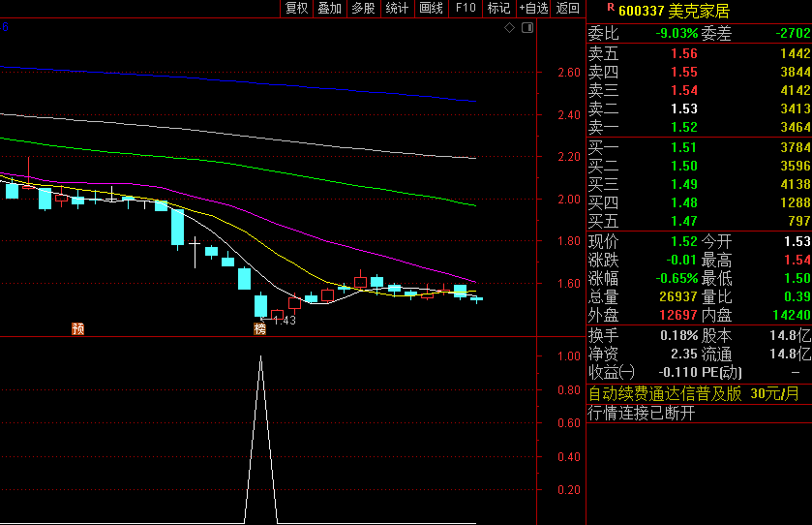Open the 统计 statistics tool

coord(397,8)
